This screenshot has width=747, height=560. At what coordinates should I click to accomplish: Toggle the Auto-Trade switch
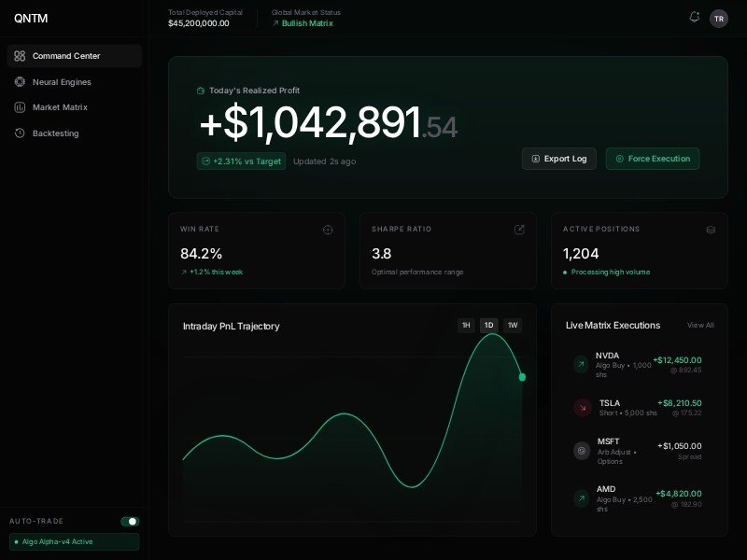[130, 521]
